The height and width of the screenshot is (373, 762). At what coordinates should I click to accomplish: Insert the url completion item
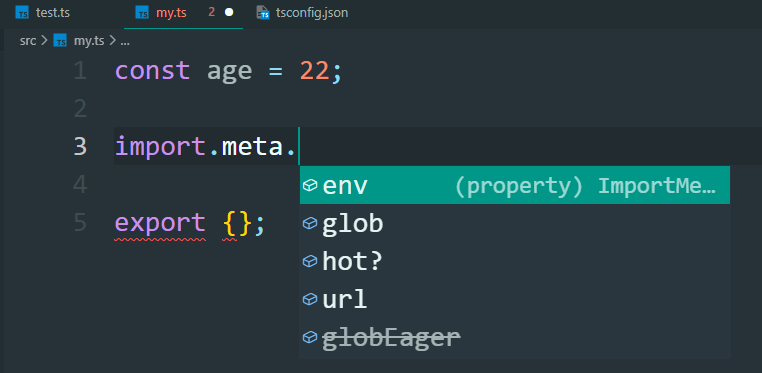pos(515,299)
